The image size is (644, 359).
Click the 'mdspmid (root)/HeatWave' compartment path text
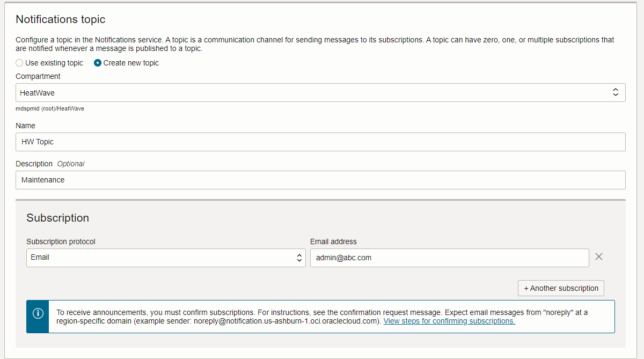[50, 108]
